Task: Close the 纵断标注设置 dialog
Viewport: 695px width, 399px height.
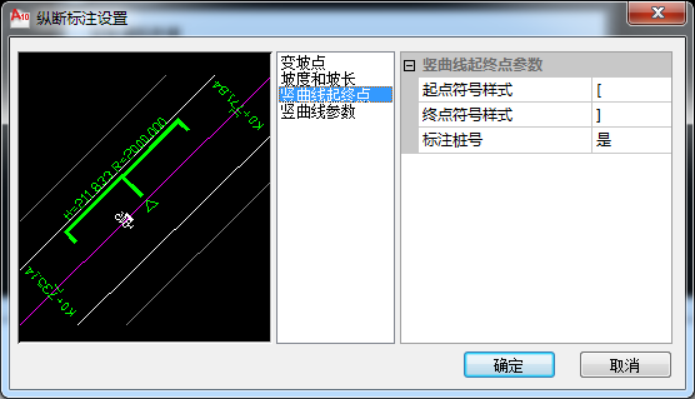Action: (657, 13)
